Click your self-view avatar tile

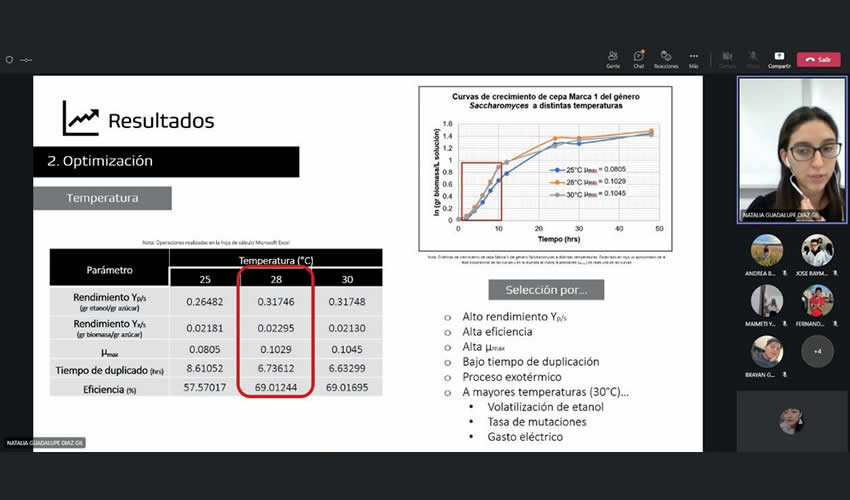click(791, 420)
